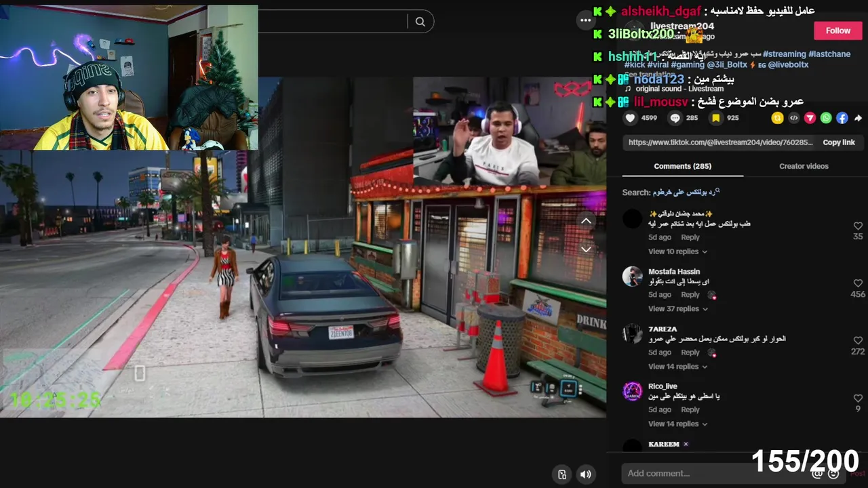Click the tiktok.com video URL text
Image resolution: width=868 pixels, height=488 pixels.
(x=720, y=142)
